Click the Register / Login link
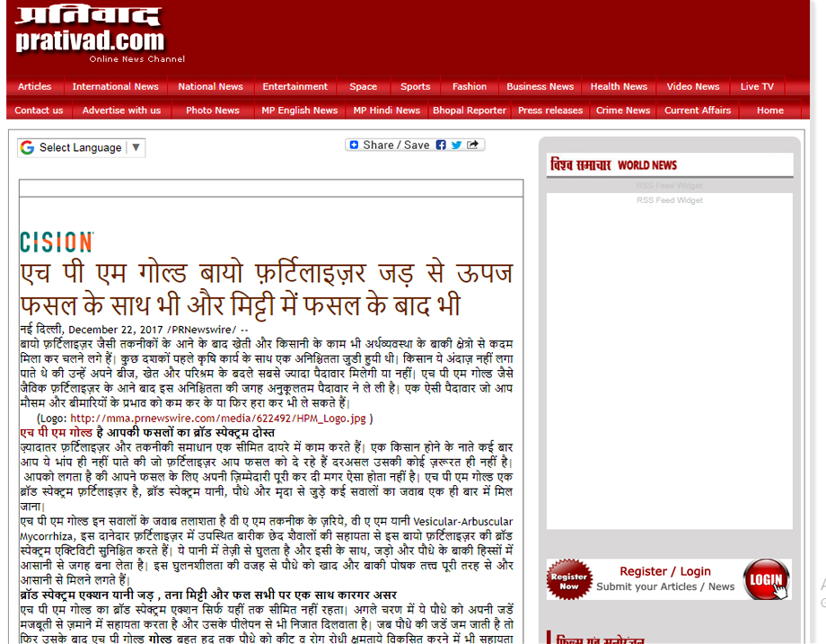This screenshot has height=644, width=826. click(665, 571)
